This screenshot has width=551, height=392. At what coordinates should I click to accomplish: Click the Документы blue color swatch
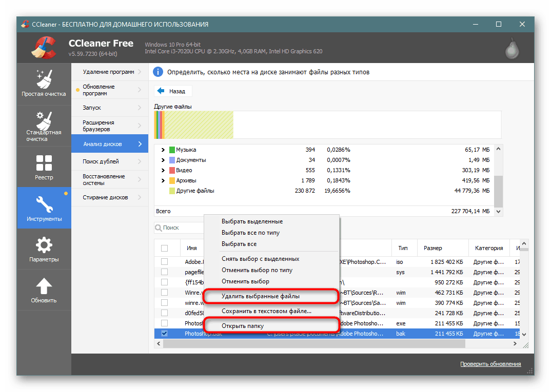(x=172, y=160)
